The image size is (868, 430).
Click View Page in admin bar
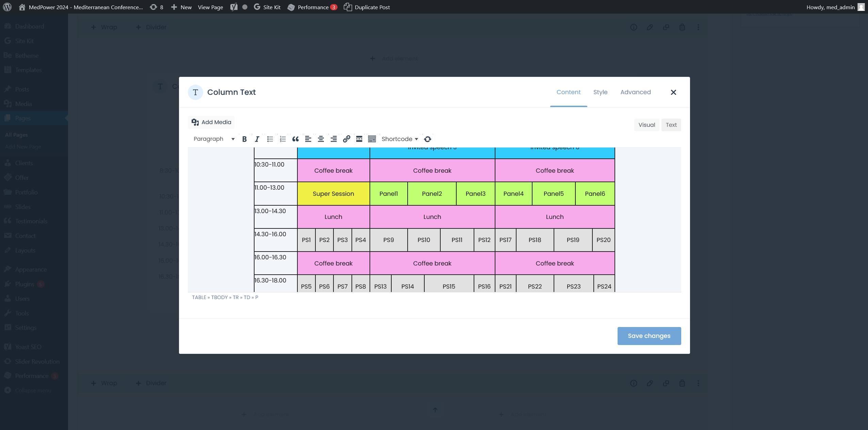pos(210,7)
